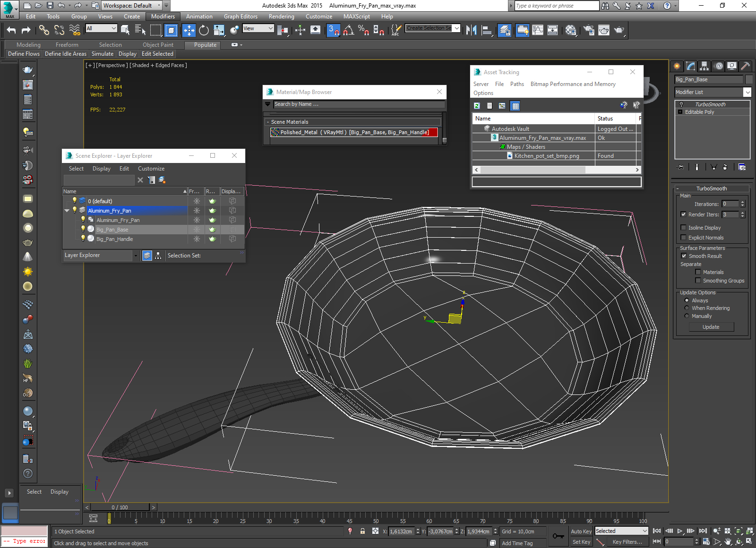This screenshot has width=756, height=548.
Task: Open the Create command panel tab
Action: click(677, 66)
